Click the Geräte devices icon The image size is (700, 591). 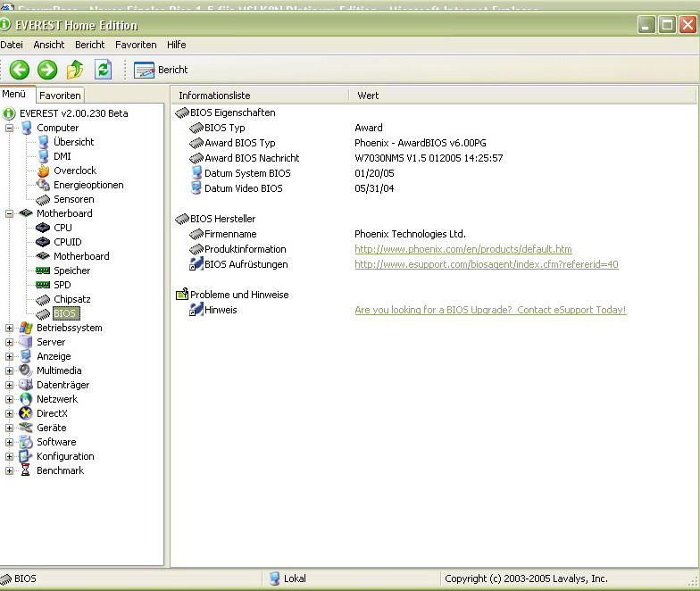pyautogui.click(x=26, y=428)
